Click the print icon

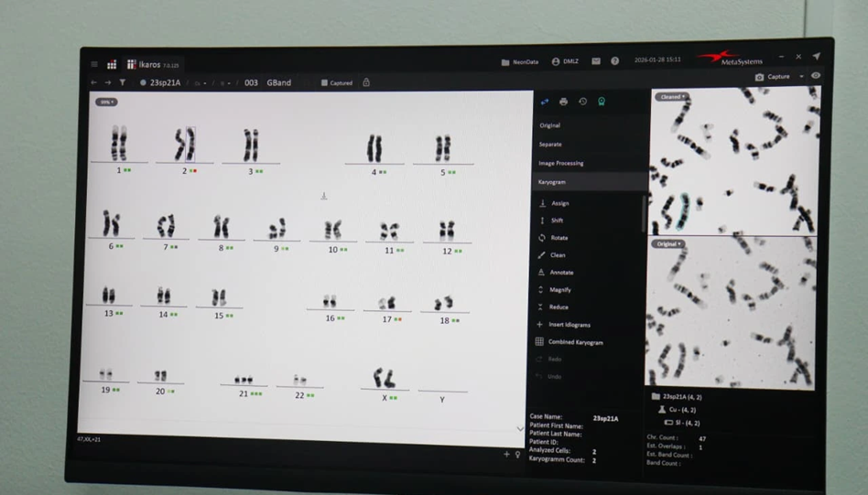click(x=563, y=102)
